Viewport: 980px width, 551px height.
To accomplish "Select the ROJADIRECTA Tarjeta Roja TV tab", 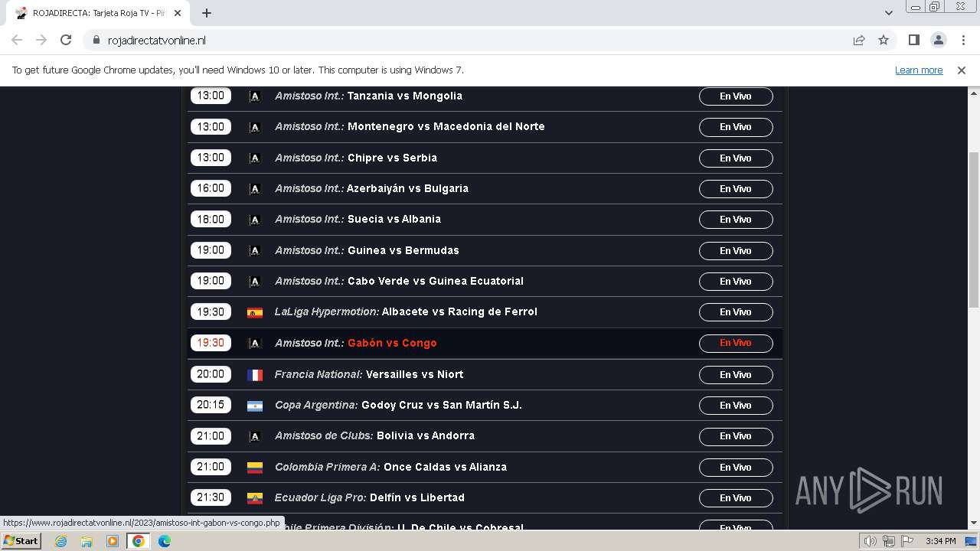I will point(98,13).
